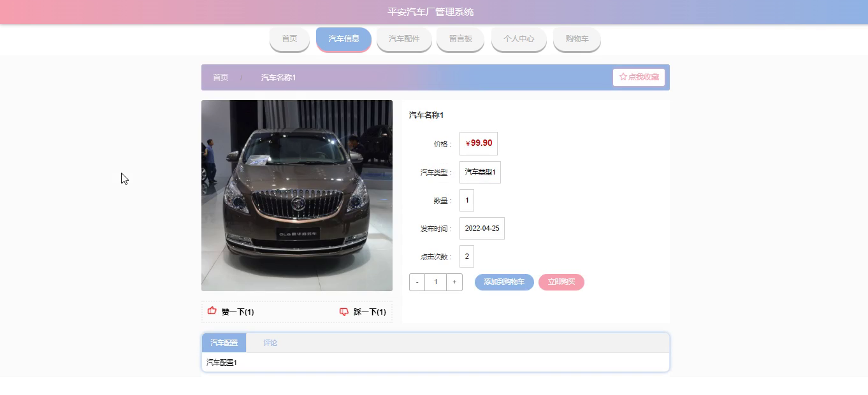This screenshot has height=395, width=868.
Task: Click the thumbs-up like icon
Action: tap(212, 311)
